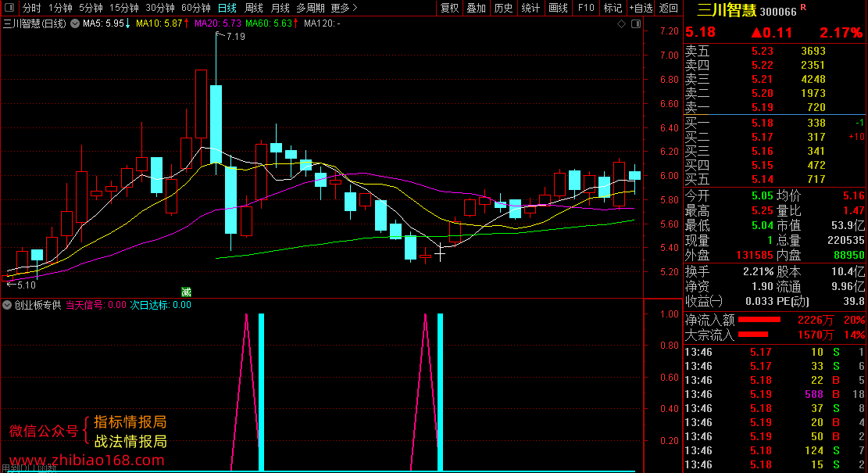Click the 三川智慧 stock name header

(727, 10)
